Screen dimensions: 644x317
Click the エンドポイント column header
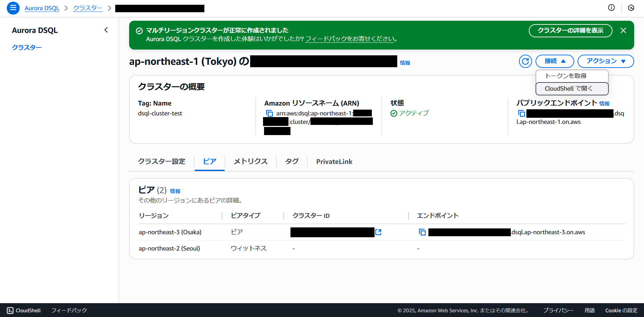click(438, 216)
